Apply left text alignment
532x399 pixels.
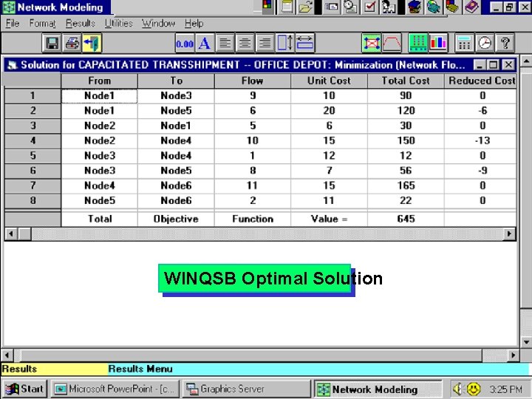pos(225,43)
